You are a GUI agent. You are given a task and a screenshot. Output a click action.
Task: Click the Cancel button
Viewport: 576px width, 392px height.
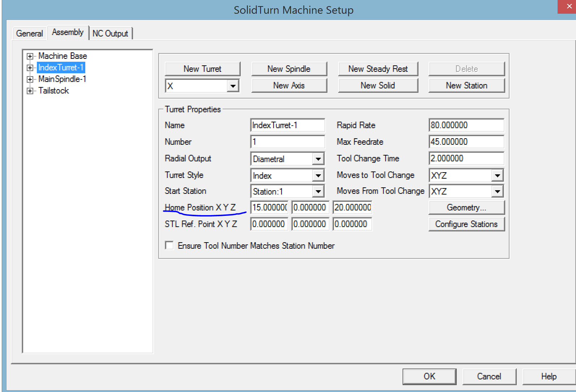click(489, 376)
